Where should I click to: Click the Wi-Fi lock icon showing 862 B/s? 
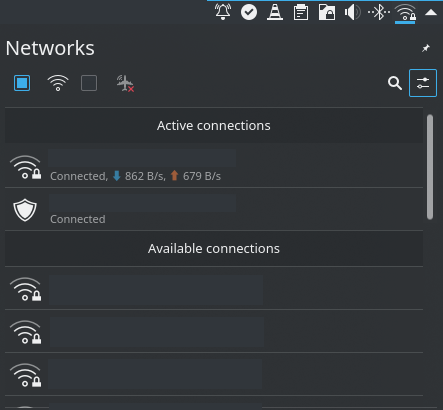(25, 167)
